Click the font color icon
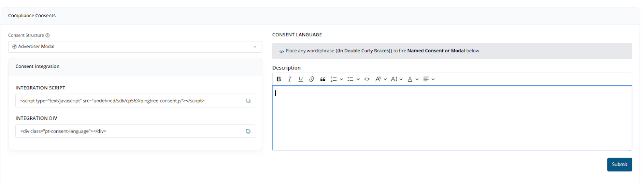 coord(410,79)
